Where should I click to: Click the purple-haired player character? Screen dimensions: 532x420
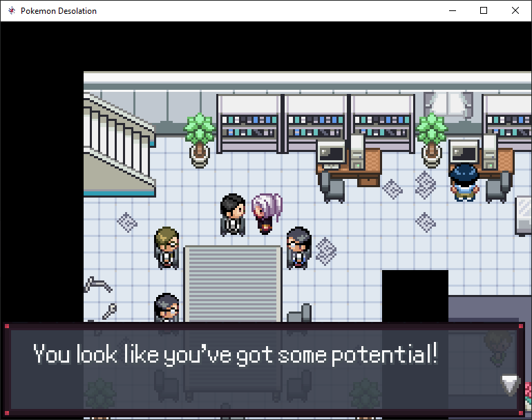267,213
